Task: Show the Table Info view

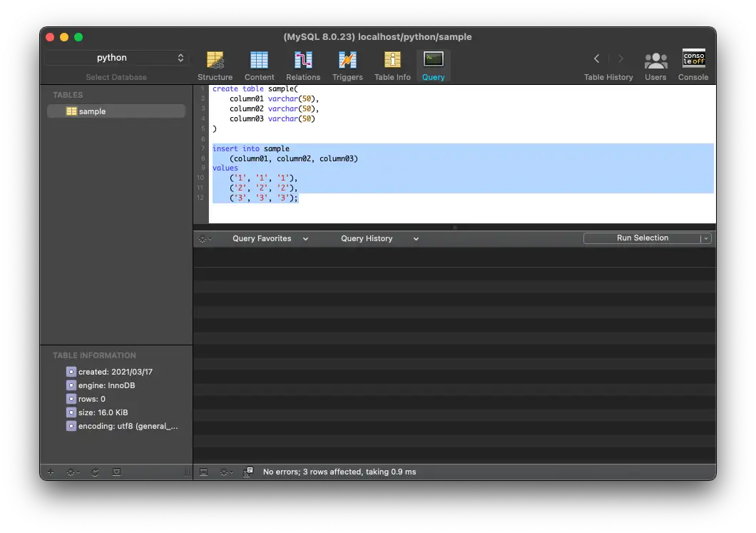Action: [392, 66]
